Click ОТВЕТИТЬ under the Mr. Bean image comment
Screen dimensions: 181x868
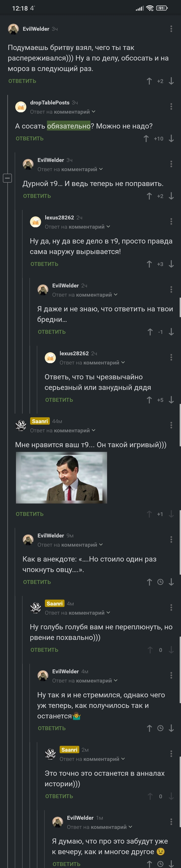click(x=30, y=514)
